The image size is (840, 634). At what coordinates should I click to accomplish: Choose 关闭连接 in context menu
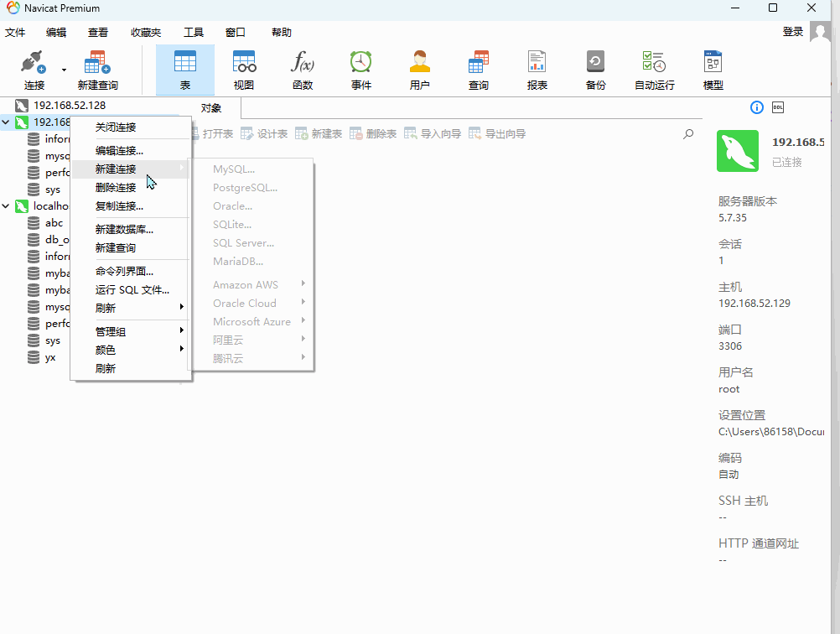coord(131,127)
